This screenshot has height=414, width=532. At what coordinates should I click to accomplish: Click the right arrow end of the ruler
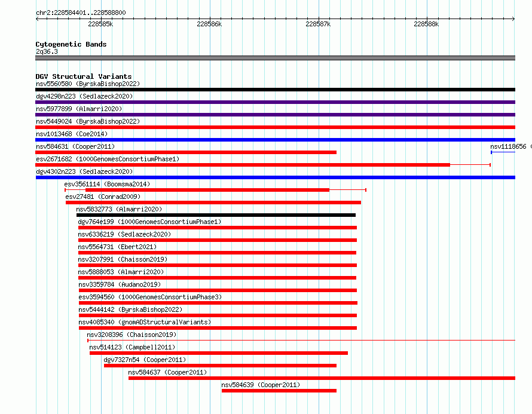pos(513,19)
